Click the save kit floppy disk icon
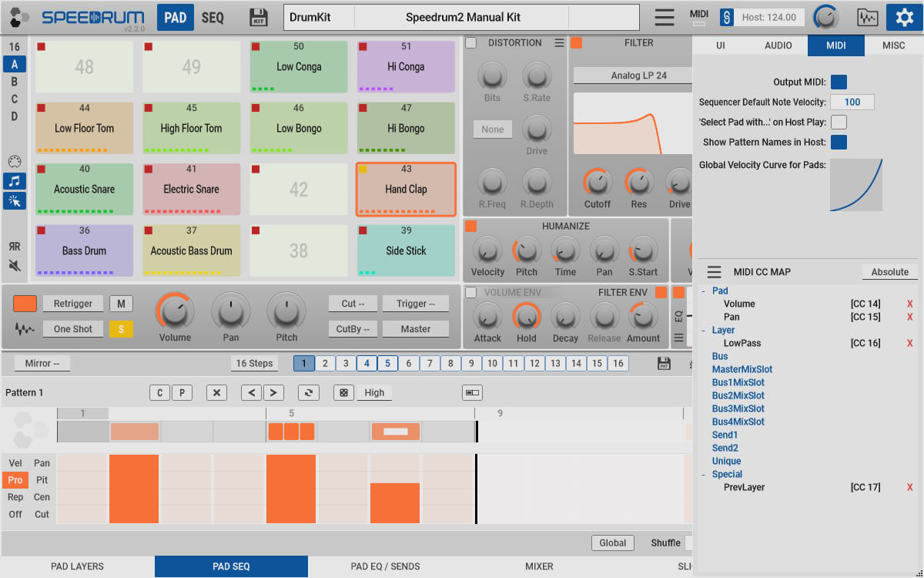The width and height of the screenshot is (924, 578). point(259,17)
